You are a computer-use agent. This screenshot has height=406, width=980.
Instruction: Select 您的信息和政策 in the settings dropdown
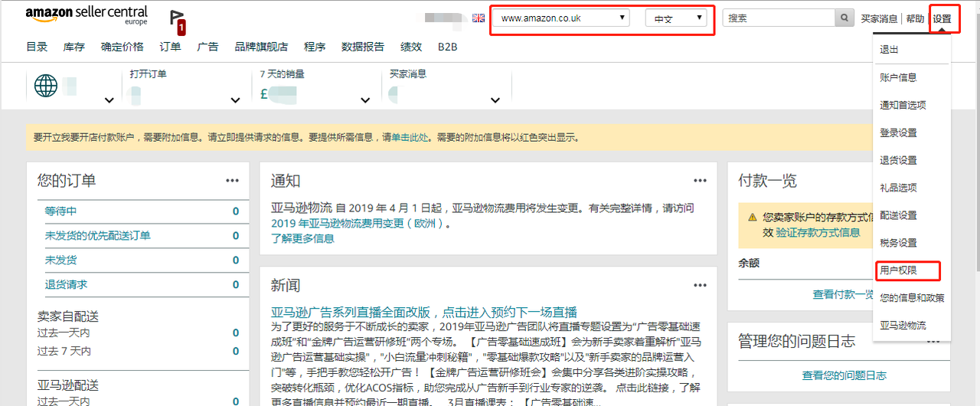912,298
